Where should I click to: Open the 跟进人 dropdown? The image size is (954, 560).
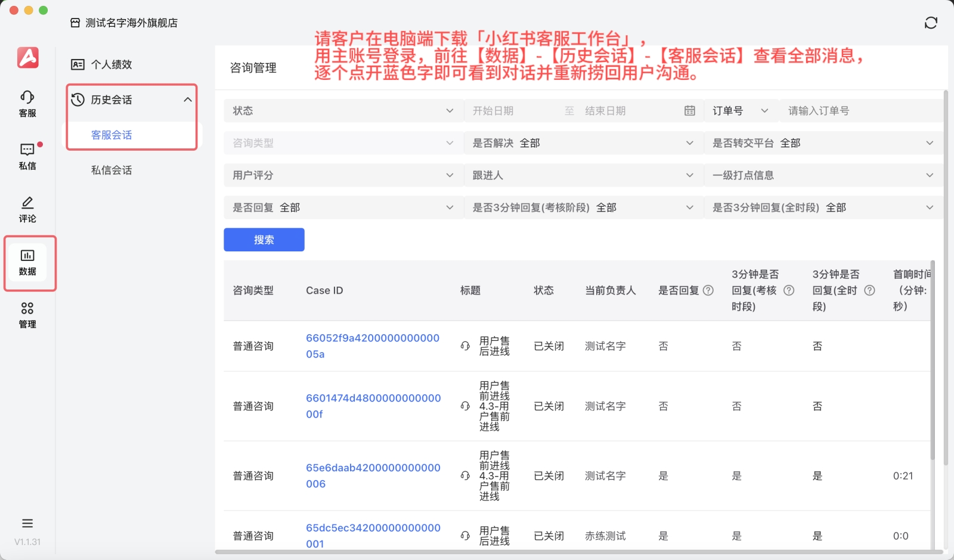[x=583, y=175]
